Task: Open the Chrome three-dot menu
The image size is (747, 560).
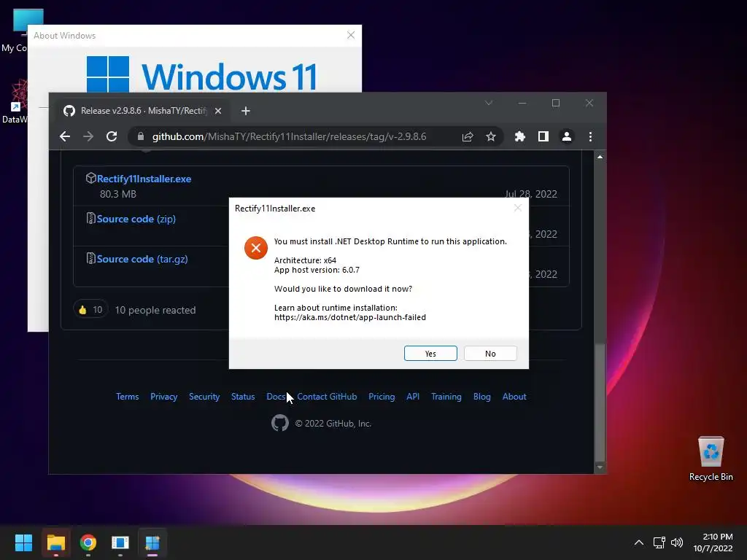Action: [x=590, y=136]
